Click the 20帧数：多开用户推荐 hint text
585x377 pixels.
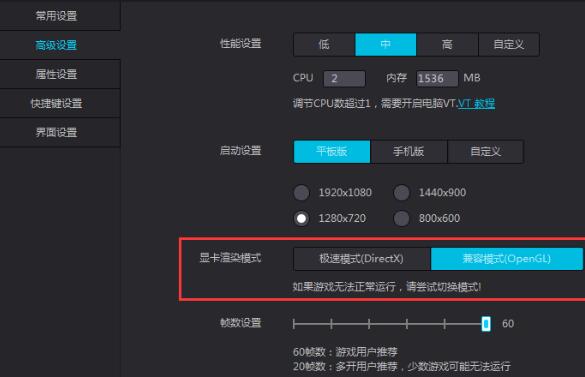(x=402, y=367)
